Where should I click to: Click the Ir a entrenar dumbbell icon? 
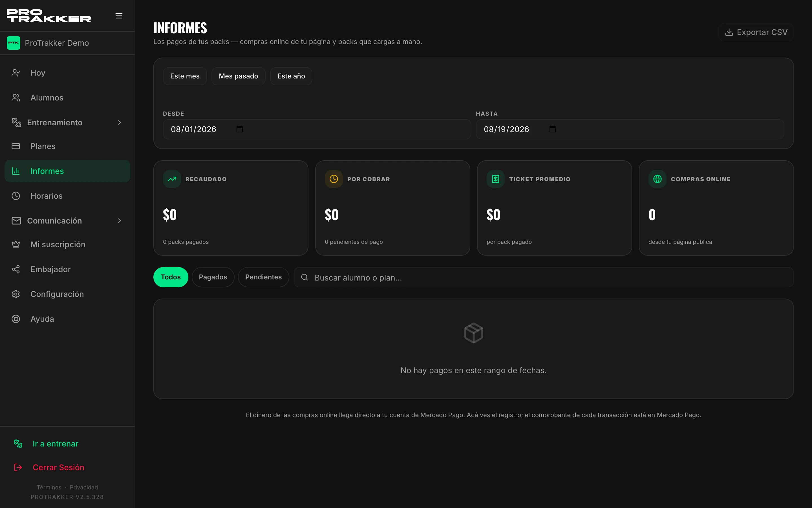pyautogui.click(x=18, y=443)
